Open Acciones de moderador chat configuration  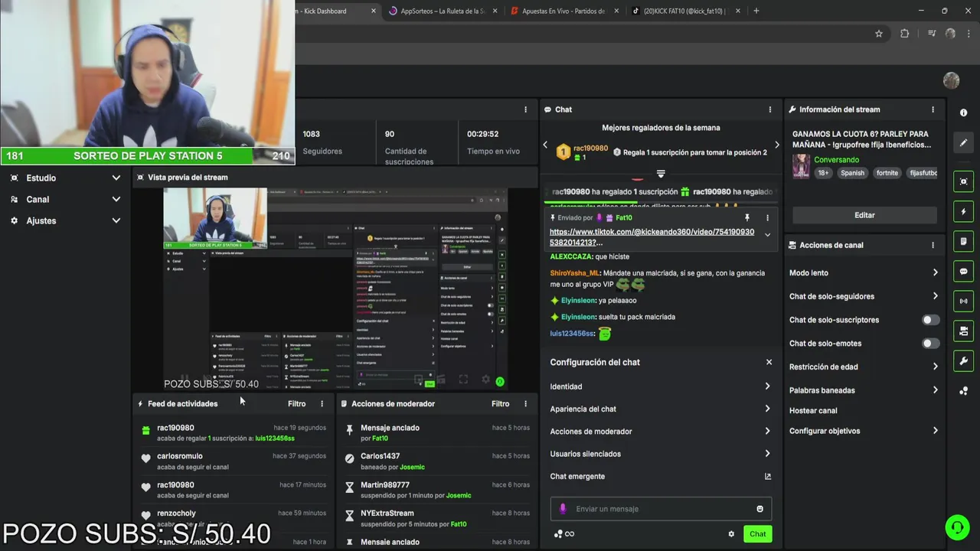tap(661, 432)
